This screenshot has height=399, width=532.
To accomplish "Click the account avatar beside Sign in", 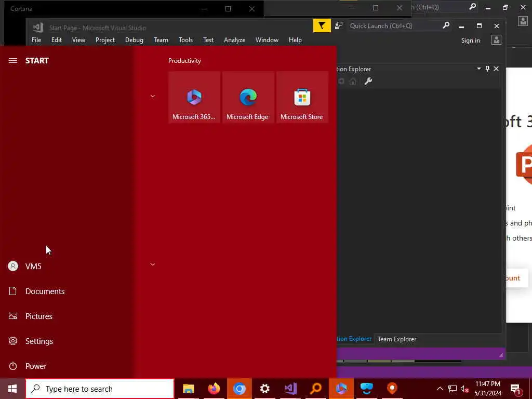I will pyautogui.click(x=496, y=40).
